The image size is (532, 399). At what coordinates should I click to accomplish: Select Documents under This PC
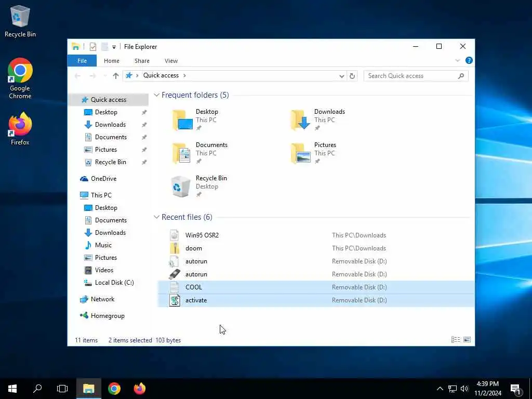111,220
